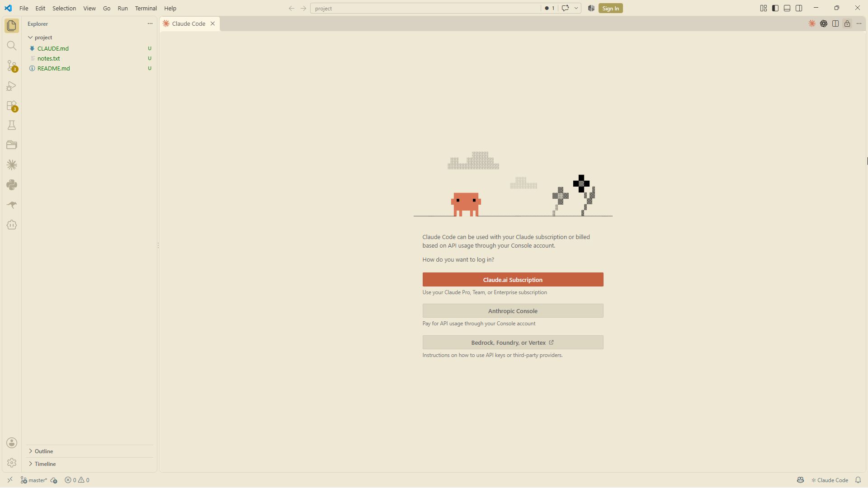Screen dimensions: 868x488
Task: Open the chat icon in title bar
Action: (565, 8)
